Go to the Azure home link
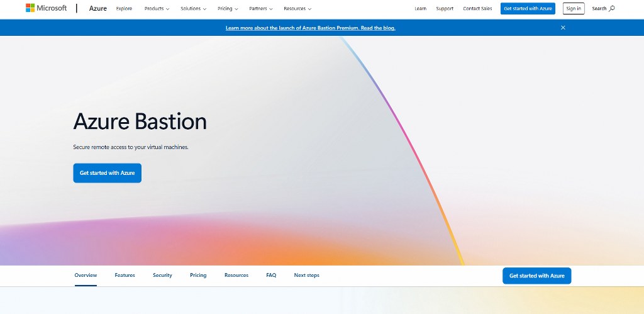The height and width of the screenshot is (314, 644). (97, 8)
